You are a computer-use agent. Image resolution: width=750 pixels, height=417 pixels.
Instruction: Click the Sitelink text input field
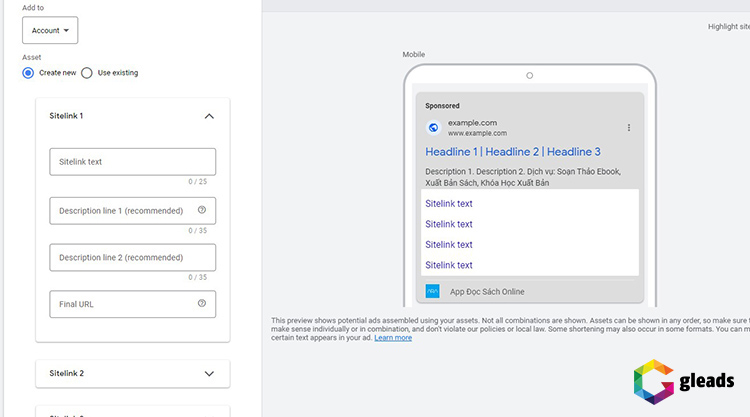coord(132,162)
